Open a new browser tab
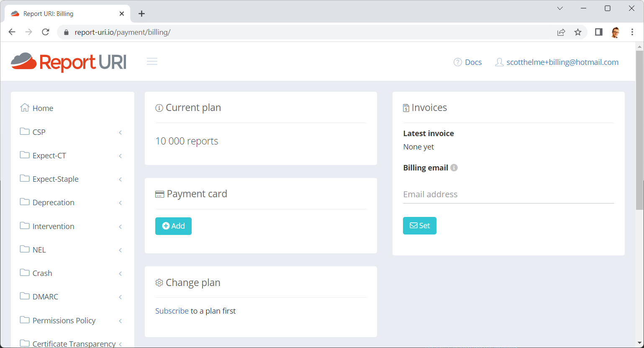644x348 pixels. [x=141, y=14]
